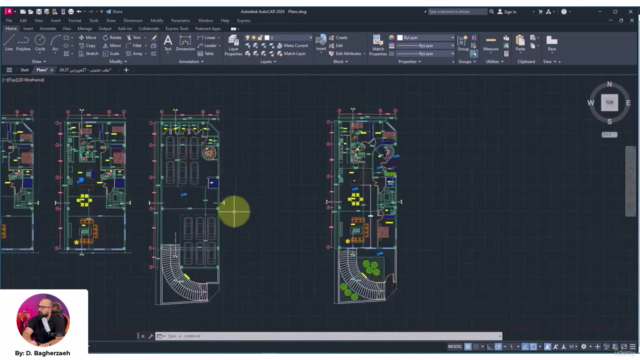
Task: Toggle ortho mode in status bar
Action: (x=490, y=347)
